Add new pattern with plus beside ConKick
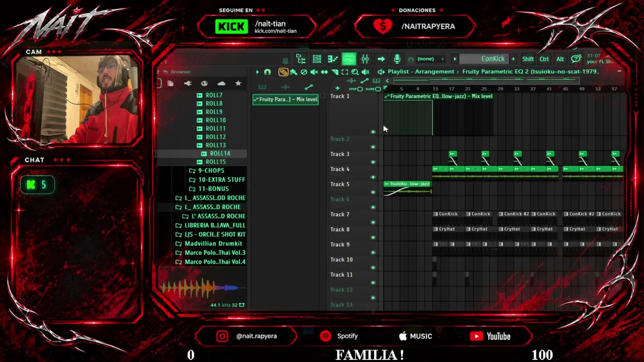Image resolution: width=644 pixels, height=362 pixels. pyautogui.click(x=513, y=59)
